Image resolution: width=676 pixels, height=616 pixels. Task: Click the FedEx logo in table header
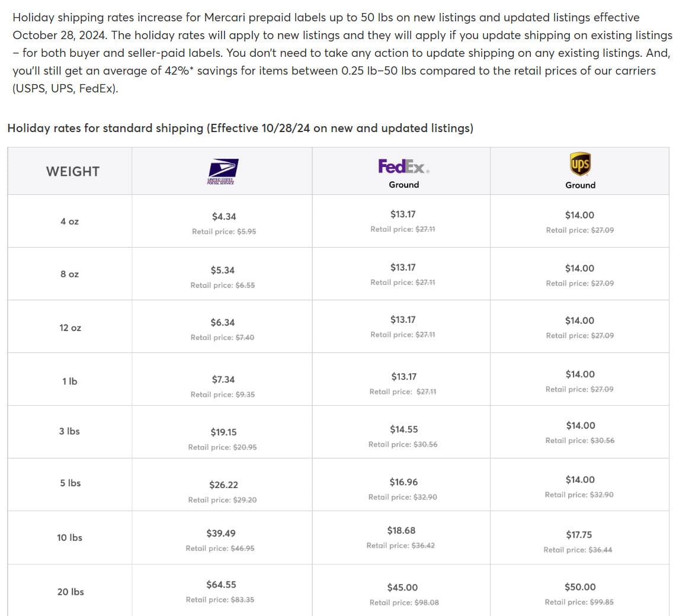403,166
